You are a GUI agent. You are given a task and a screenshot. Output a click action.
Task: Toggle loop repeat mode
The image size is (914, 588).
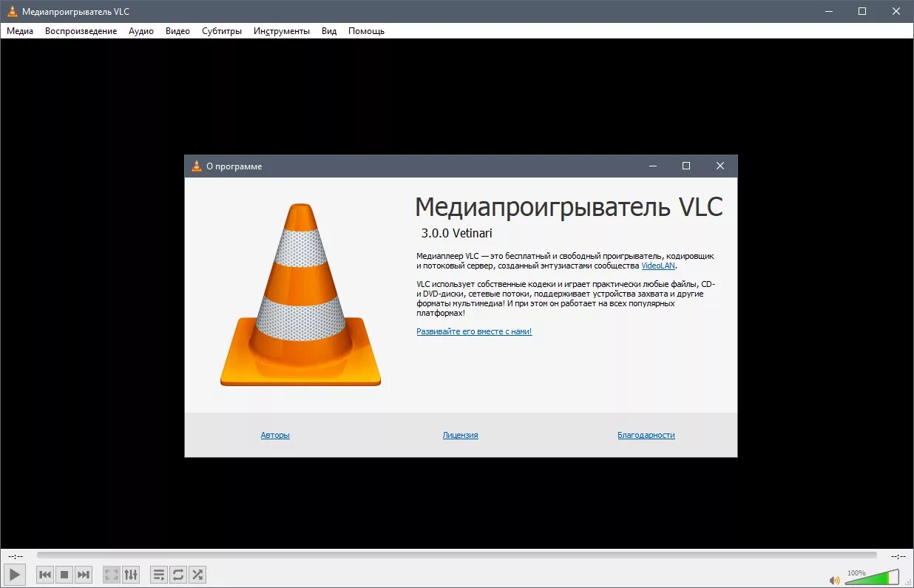tap(178, 574)
